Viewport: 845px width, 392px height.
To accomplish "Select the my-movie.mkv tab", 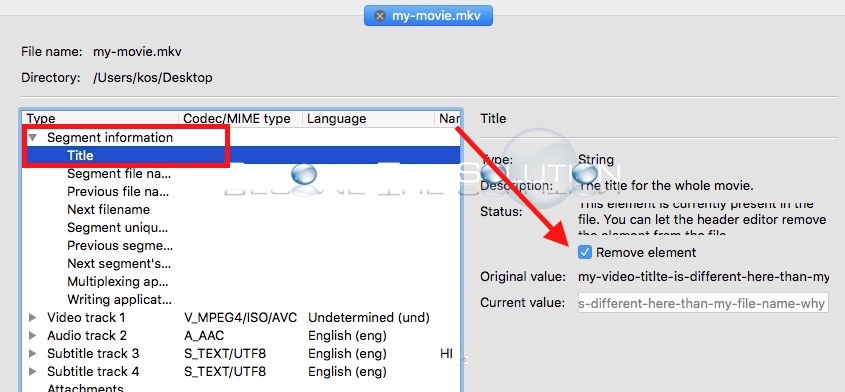I will [x=428, y=16].
